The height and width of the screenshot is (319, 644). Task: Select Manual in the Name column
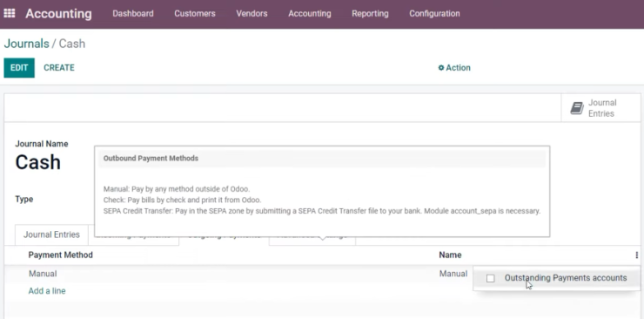(453, 274)
